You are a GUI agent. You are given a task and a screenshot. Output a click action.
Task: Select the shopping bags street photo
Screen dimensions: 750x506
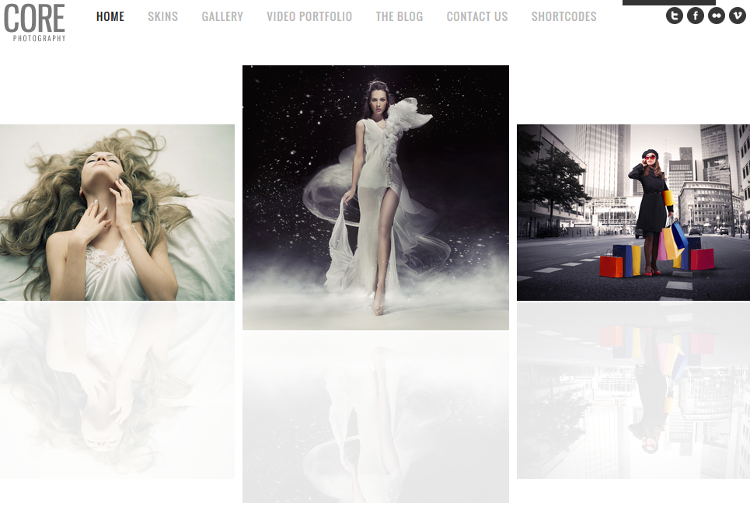pyautogui.click(x=633, y=212)
